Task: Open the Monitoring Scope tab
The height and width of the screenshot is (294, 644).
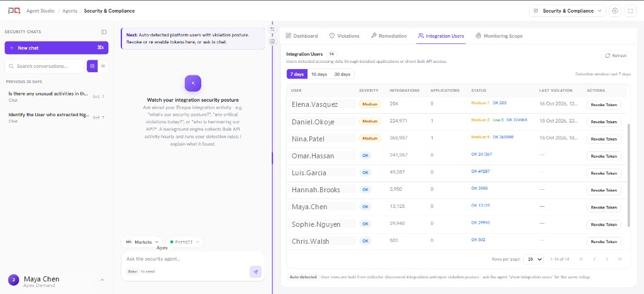Action: 499,36
